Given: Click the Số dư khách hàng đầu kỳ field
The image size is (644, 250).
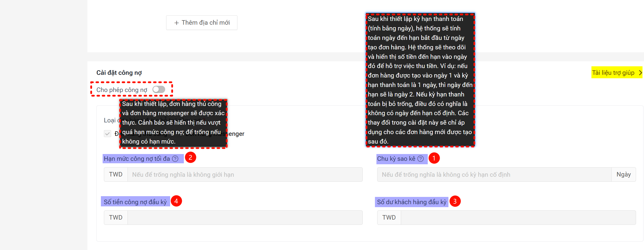Looking at the screenshot, I should pyautogui.click(x=518, y=218).
